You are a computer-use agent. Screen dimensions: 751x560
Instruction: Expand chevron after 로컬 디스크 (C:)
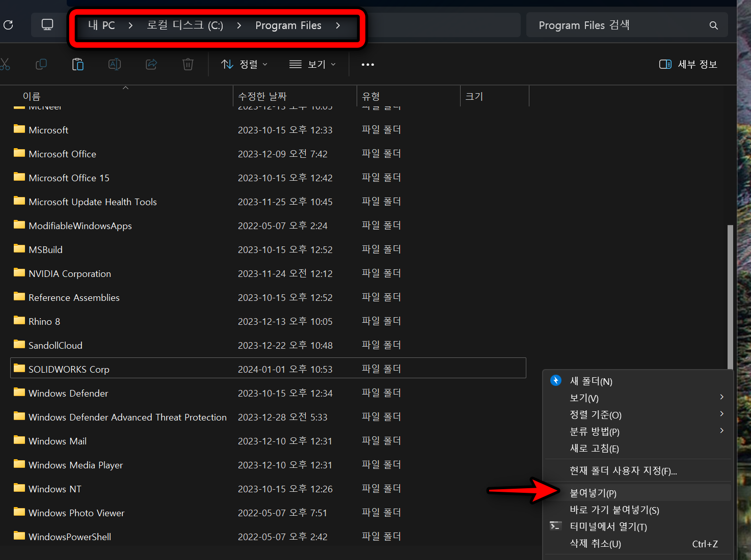pyautogui.click(x=239, y=25)
